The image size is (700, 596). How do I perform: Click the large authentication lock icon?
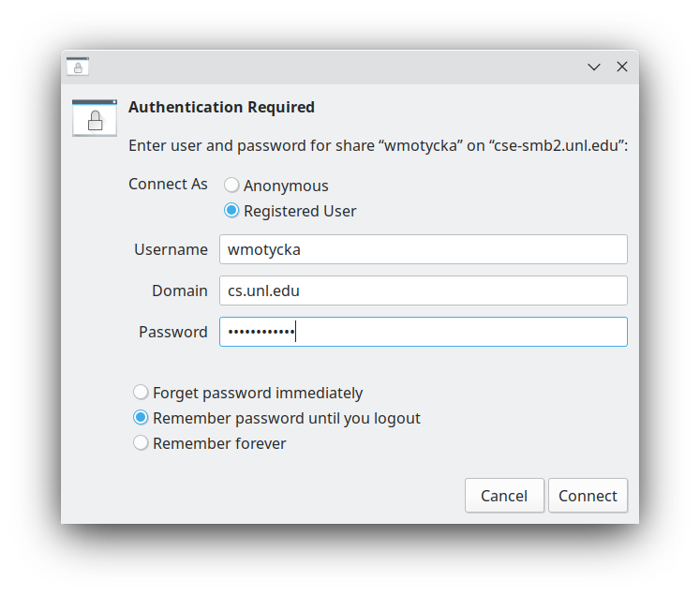point(95,118)
